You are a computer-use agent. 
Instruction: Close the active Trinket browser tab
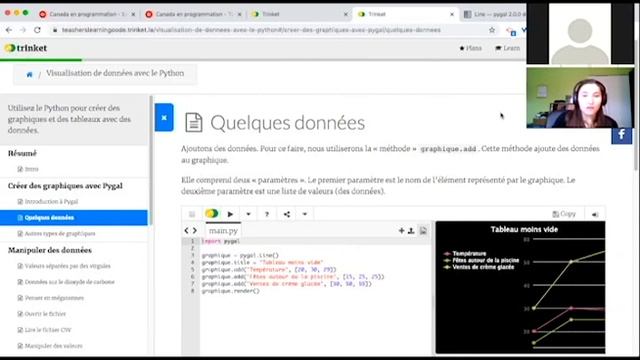click(x=452, y=14)
